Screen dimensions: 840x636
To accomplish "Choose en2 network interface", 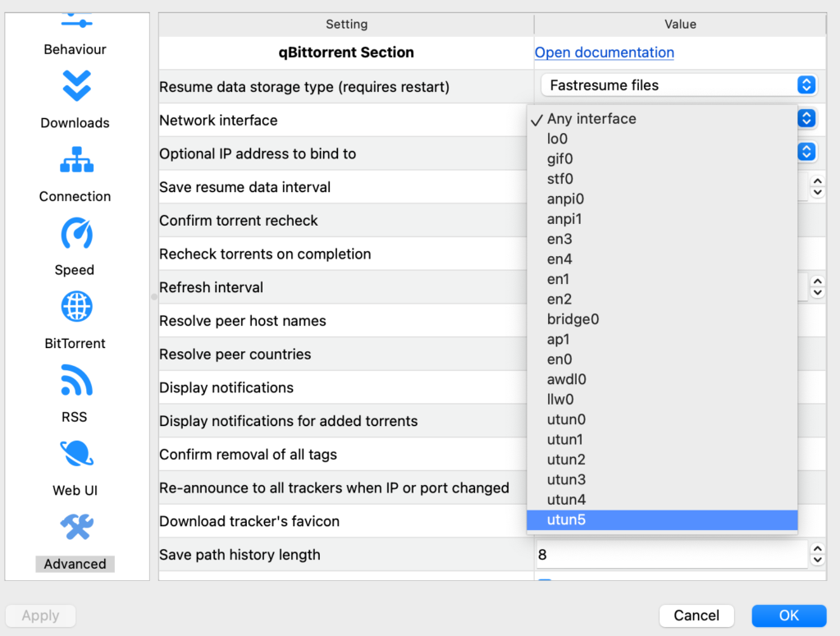I will click(x=662, y=299).
